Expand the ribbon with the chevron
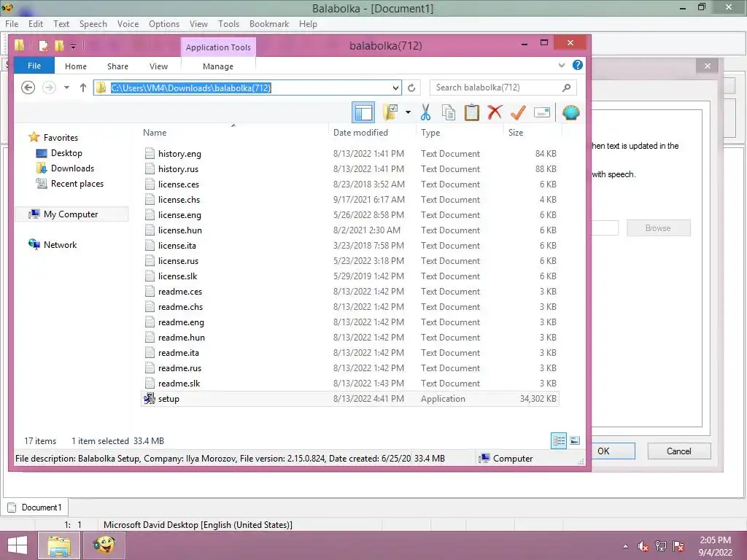747x560 pixels. click(562, 65)
